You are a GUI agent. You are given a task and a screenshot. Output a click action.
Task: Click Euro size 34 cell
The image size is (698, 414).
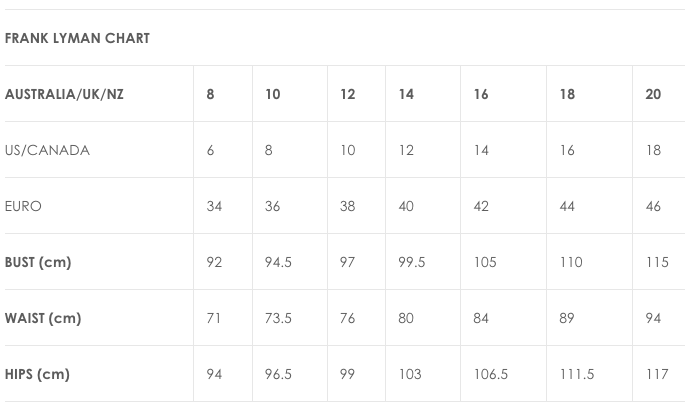pos(214,206)
